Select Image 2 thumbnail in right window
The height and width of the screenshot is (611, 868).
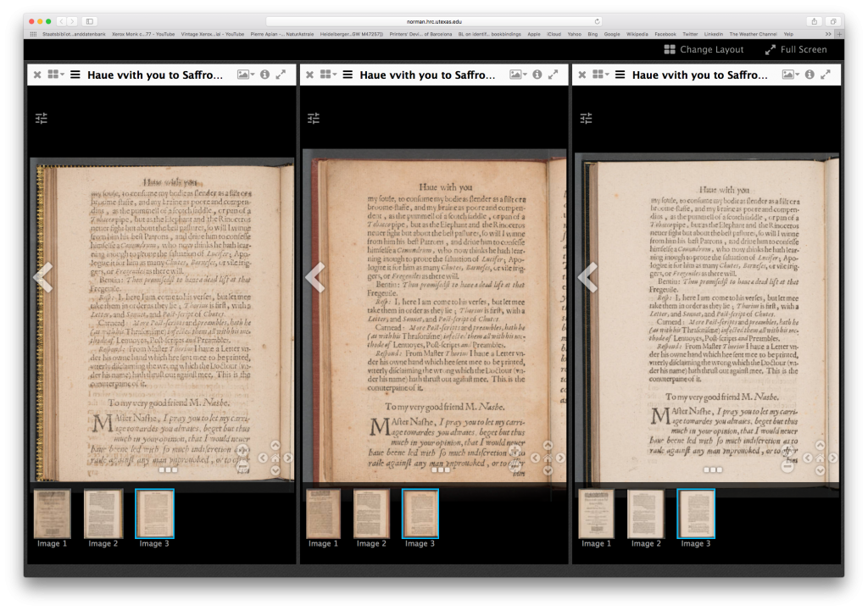646,514
